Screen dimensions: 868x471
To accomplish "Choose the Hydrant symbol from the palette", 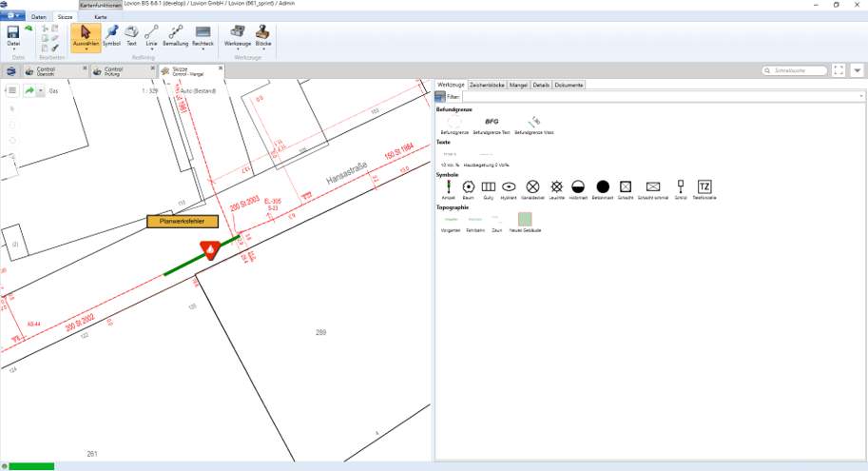I will click(x=509, y=187).
